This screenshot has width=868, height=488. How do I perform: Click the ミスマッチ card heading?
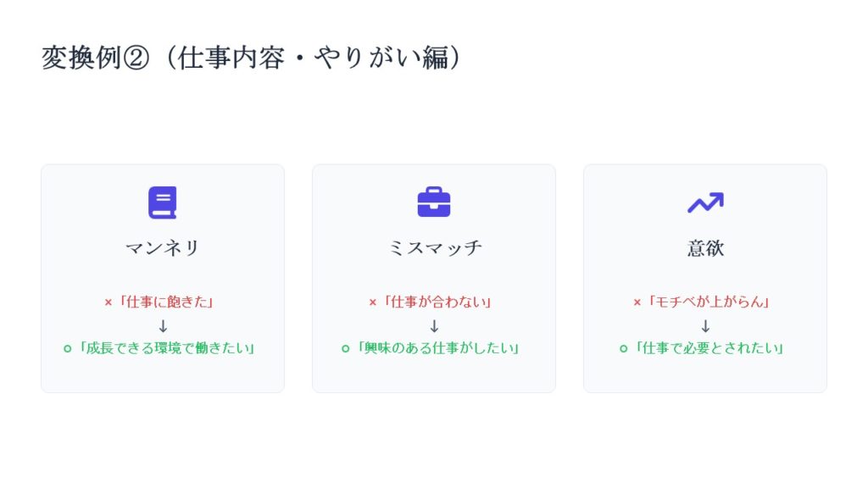pyautogui.click(x=434, y=248)
